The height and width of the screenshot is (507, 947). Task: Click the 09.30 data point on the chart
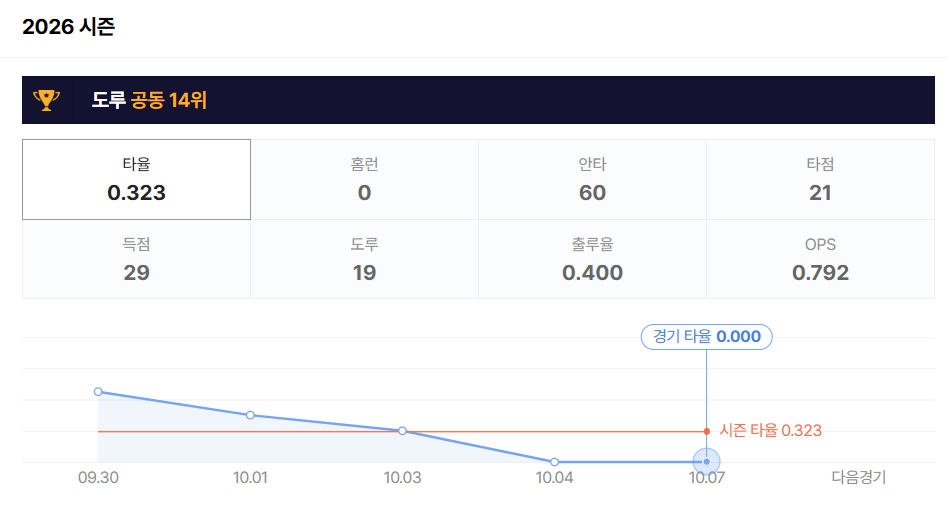point(98,392)
